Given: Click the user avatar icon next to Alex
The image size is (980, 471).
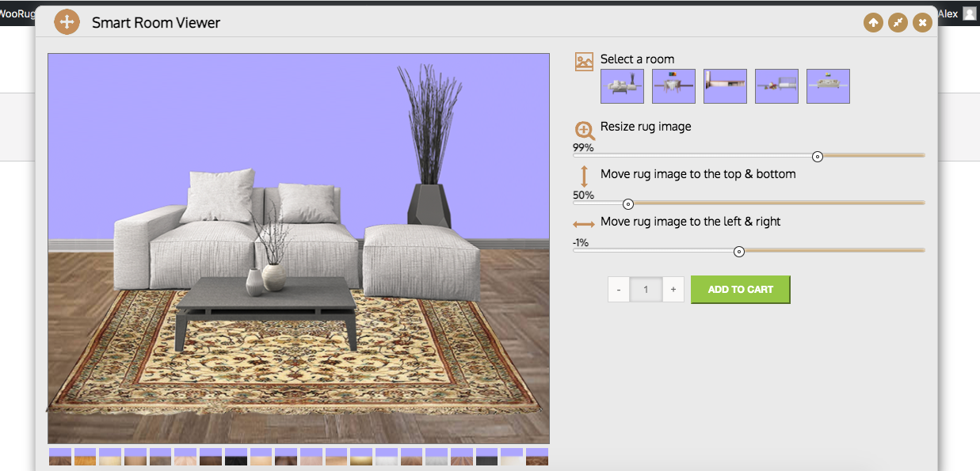Looking at the screenshot, I should (970, 13).
